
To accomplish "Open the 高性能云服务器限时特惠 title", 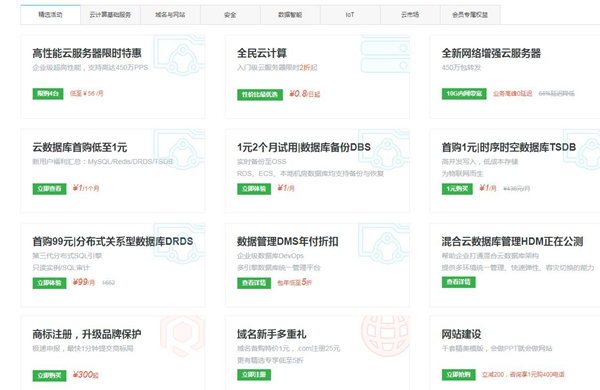I will coord(87,53).
